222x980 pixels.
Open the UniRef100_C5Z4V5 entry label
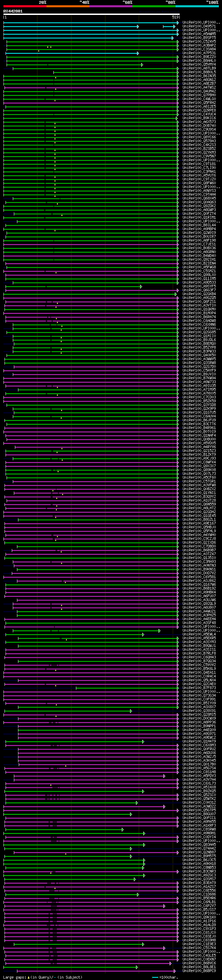click(x=199, y=41)
